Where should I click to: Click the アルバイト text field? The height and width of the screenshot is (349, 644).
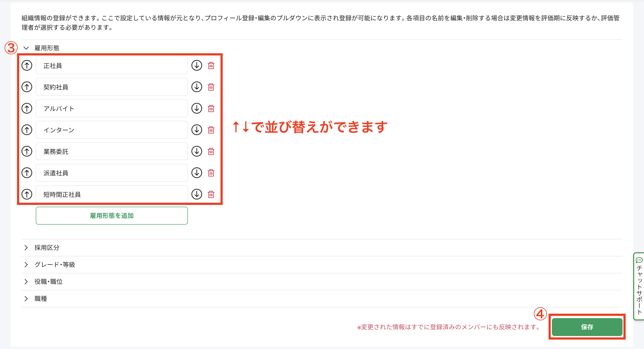point(112,108)
